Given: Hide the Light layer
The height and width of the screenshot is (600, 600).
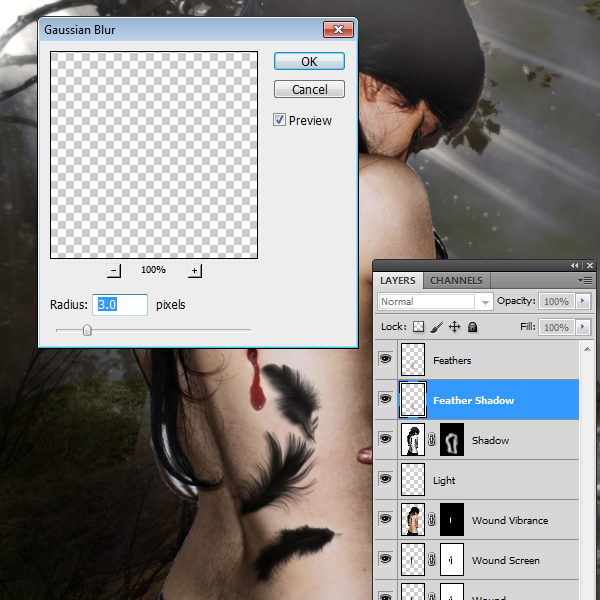Looking at the screenshot, I should (x=386, y=479).
